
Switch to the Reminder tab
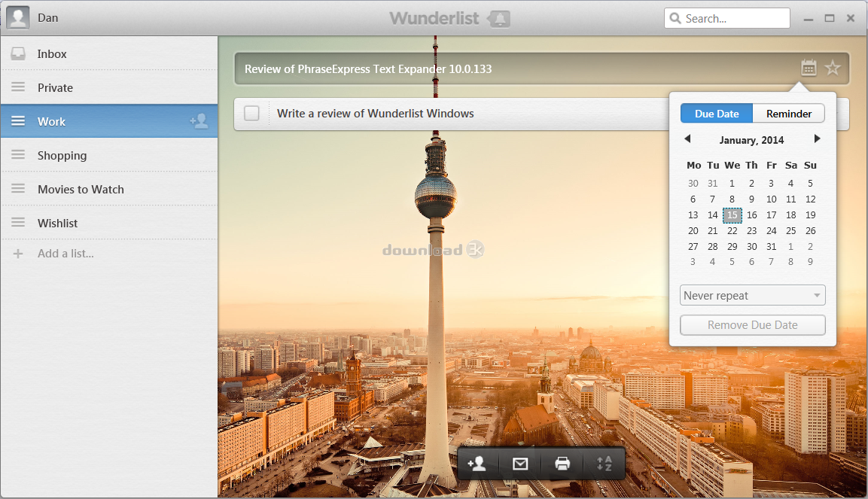click(x=789, y=114)
